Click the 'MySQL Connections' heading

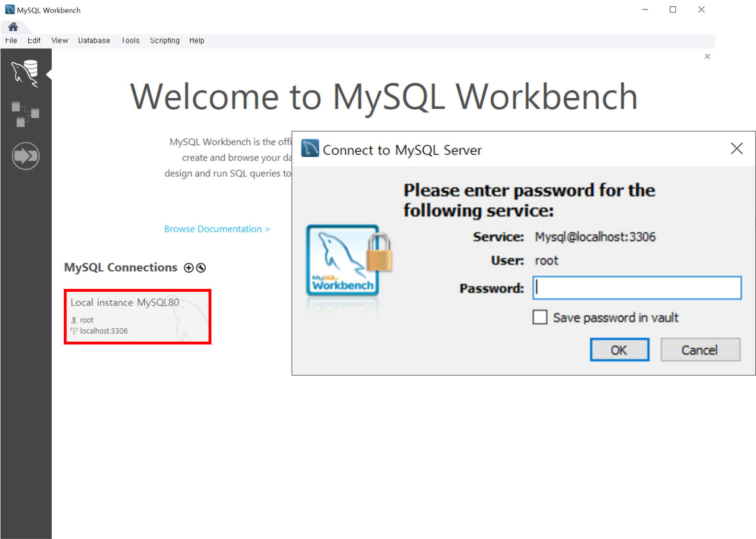[x=120, y=267]
